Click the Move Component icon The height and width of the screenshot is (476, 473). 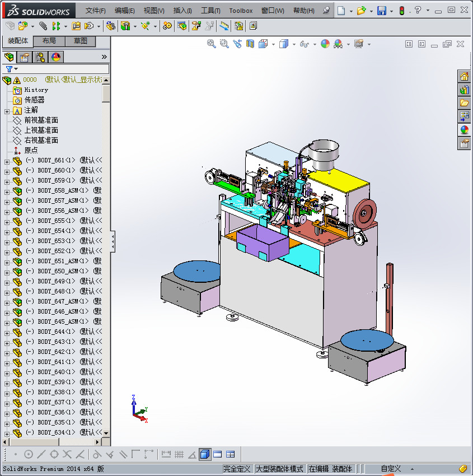[89, 26]
